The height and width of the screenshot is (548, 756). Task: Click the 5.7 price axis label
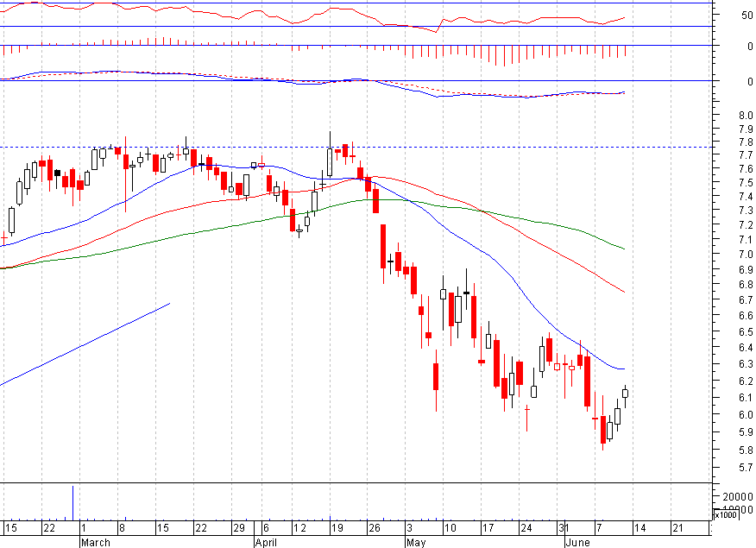(x=746, y=468)
